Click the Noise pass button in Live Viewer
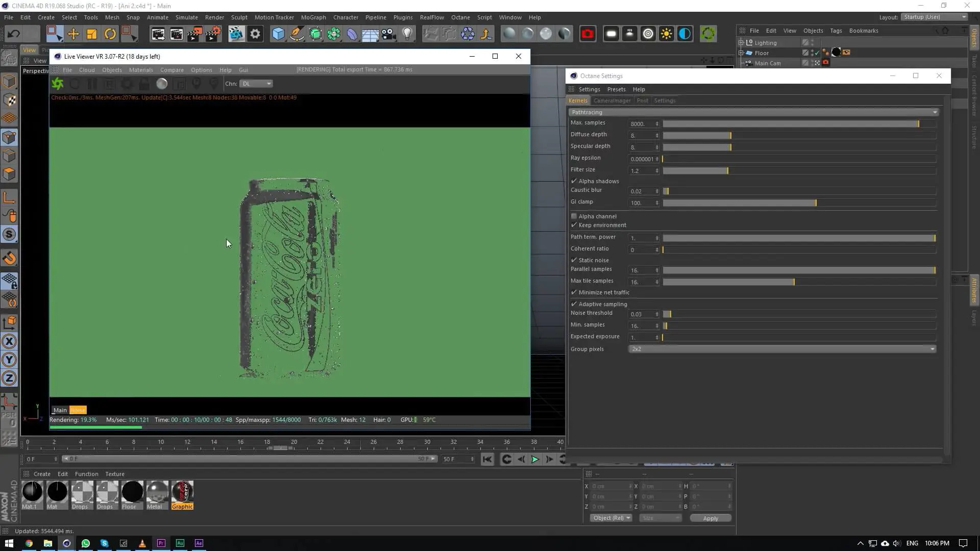Screen dimensions: 980x551 point(78,410)
